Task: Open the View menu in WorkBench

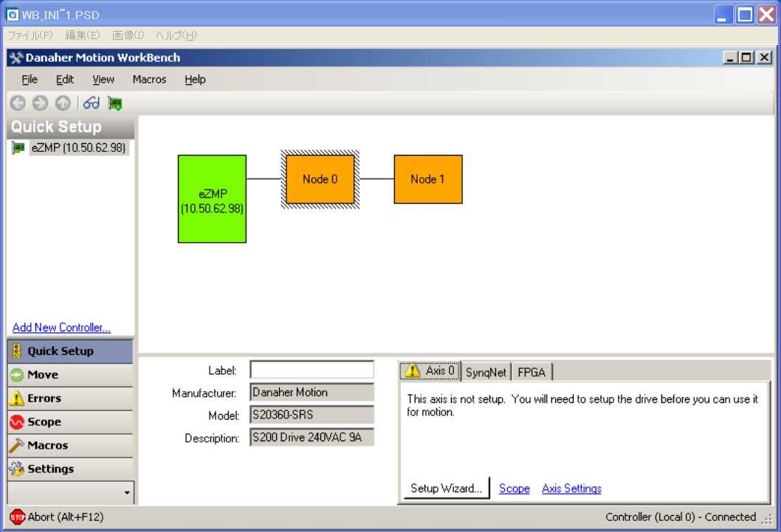Action: (x=103, y=80)
